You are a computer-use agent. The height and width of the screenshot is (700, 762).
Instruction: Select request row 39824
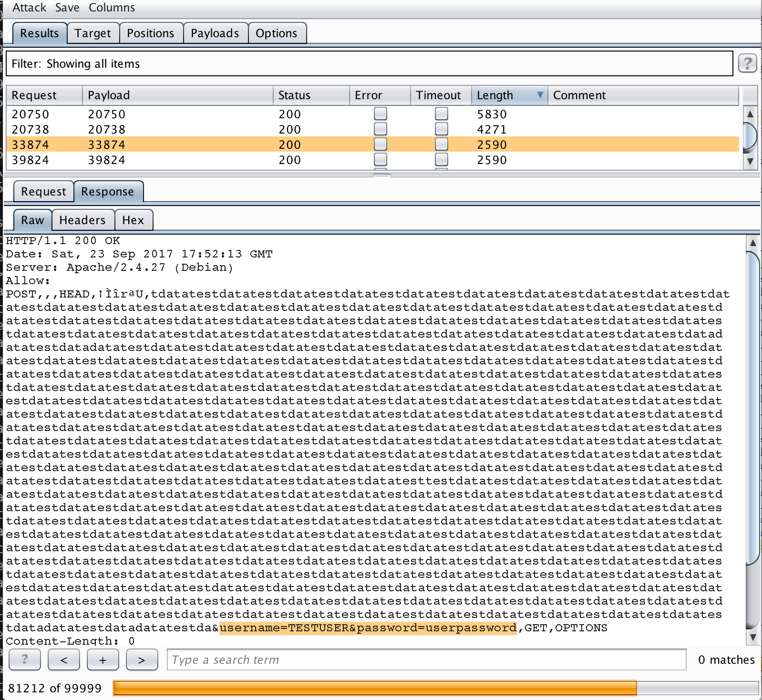pos(372,160)
